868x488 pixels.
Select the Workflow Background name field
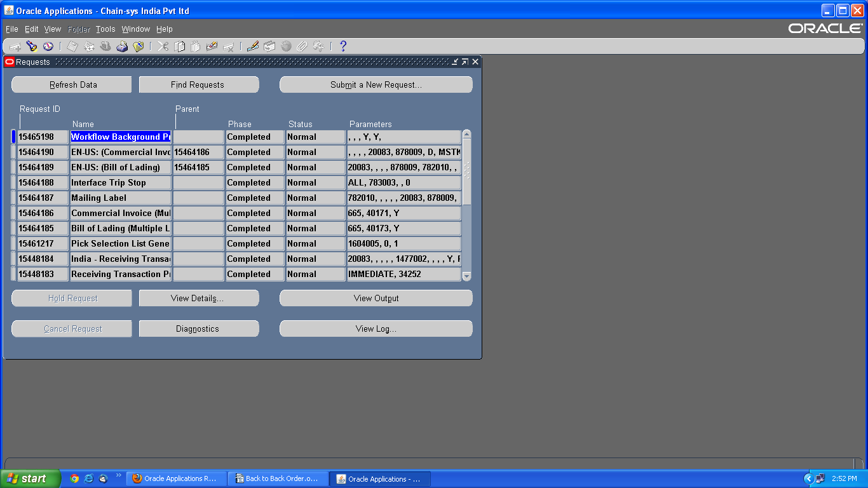pos(121,137)
